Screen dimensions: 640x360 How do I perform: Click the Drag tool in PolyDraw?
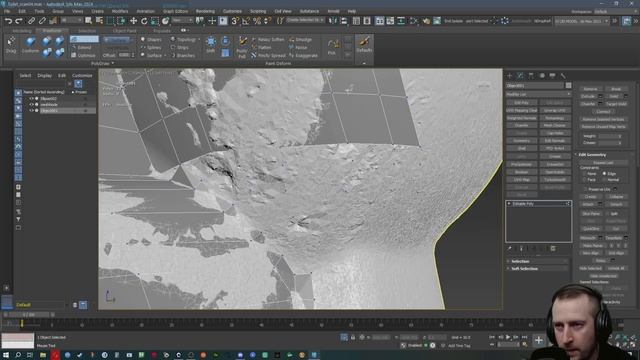[x=11, y=44]
